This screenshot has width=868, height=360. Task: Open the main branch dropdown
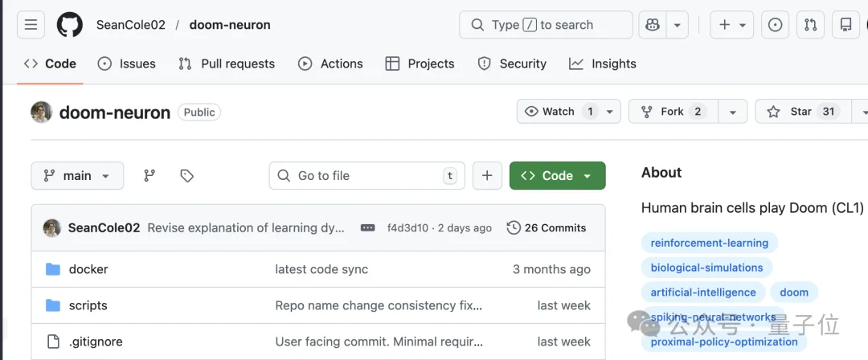point(77,176)
